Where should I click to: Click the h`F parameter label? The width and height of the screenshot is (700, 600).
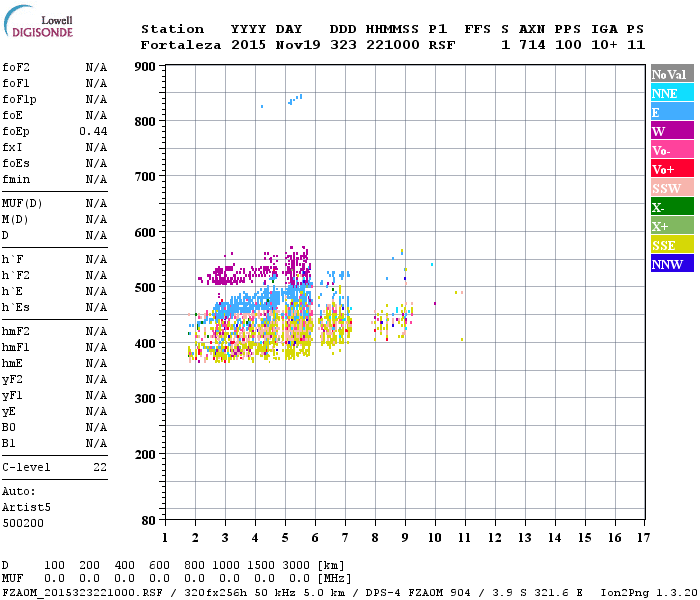(x=12, y=259)
